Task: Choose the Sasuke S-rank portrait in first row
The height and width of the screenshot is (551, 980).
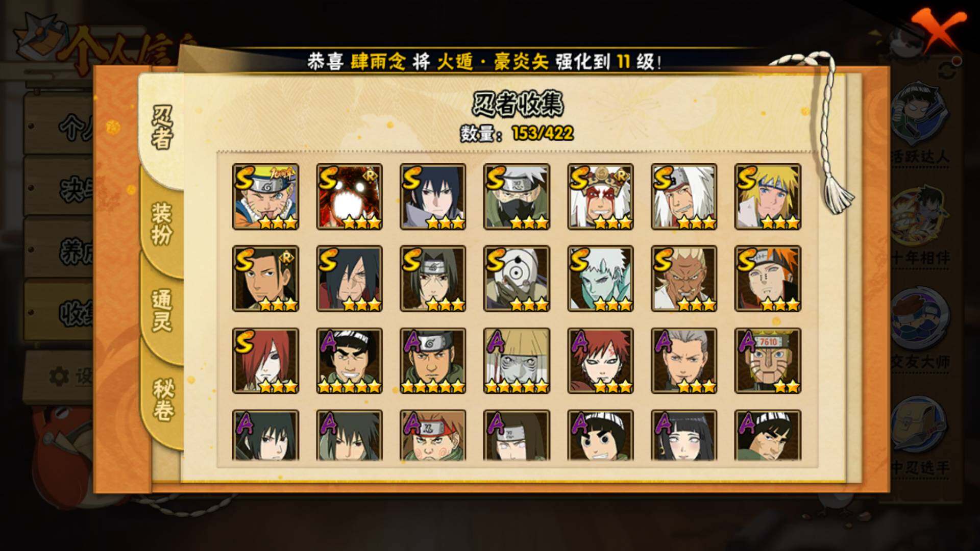Action: coord(433,196)
